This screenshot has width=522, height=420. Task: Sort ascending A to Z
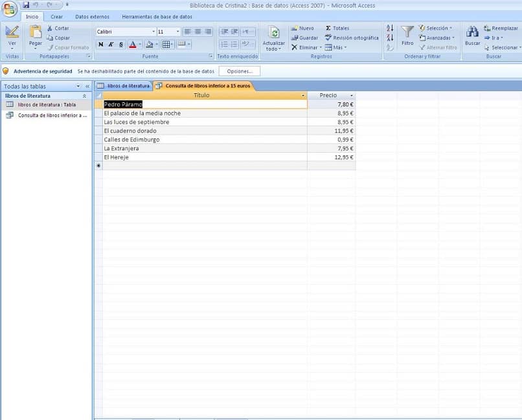(x=390, y=28)
